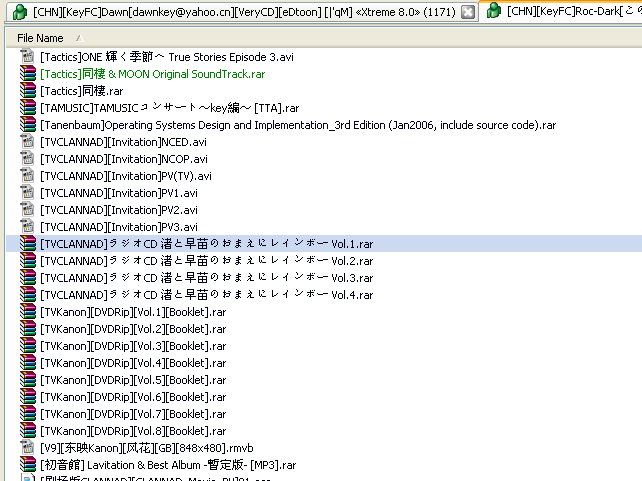Viewport: 642px width, 481px height.
Task: Select [TVKanon][DVDRip][Vol.6][Booklet].rar file name
Action: pyautogui.click(x=133, y=397)
